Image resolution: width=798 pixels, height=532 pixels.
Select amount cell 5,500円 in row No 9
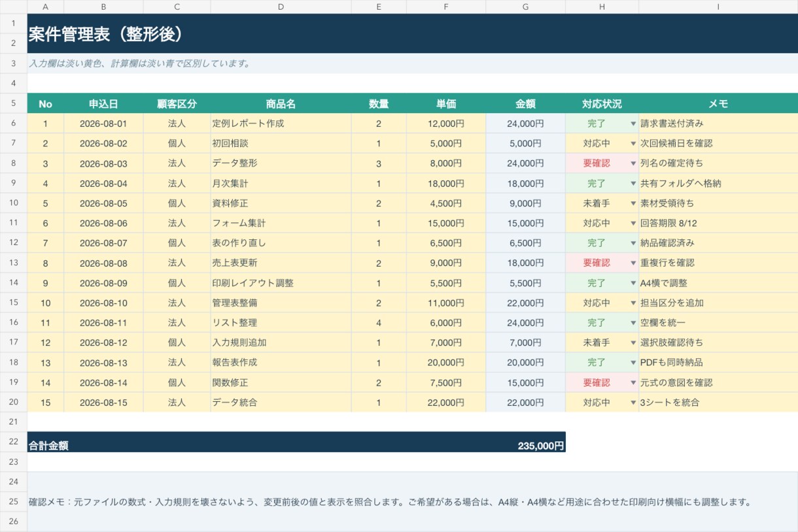point(526,283)
